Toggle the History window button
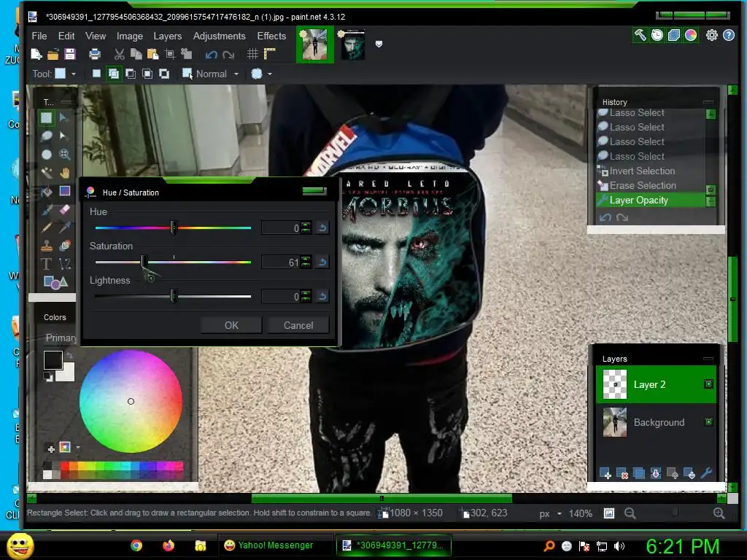Image resolution: width=747 pixels, height=560 pixels. (657, 35)
